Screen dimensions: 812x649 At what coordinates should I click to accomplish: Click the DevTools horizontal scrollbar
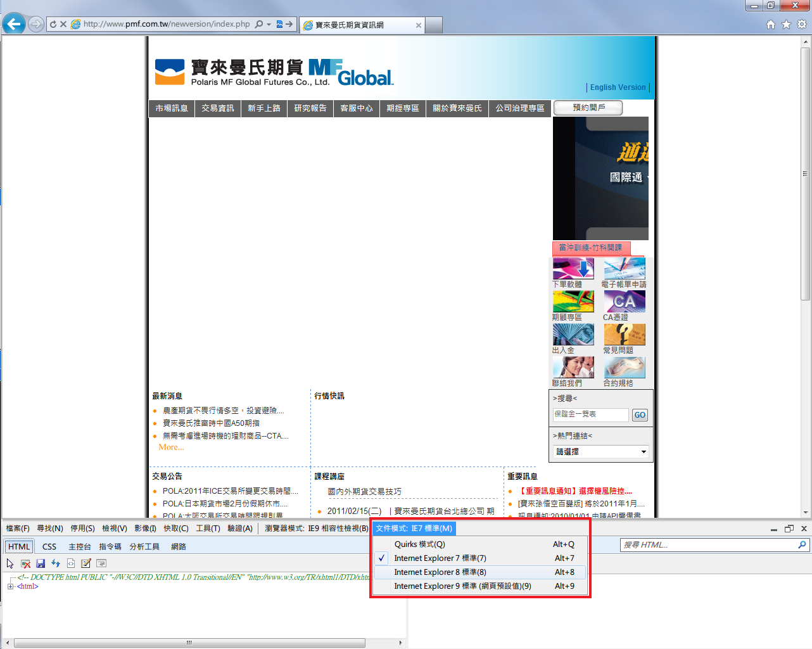coord(189,643)
